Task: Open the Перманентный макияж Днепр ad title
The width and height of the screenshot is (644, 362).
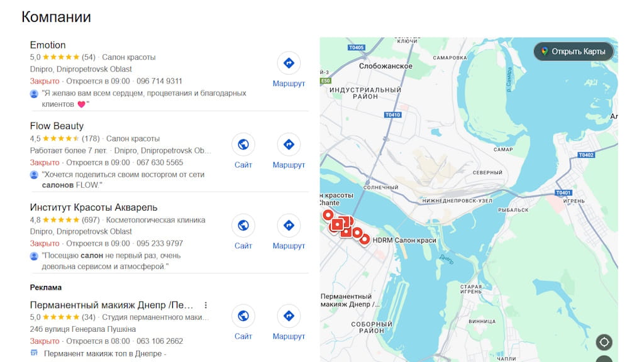Action: 111,305
